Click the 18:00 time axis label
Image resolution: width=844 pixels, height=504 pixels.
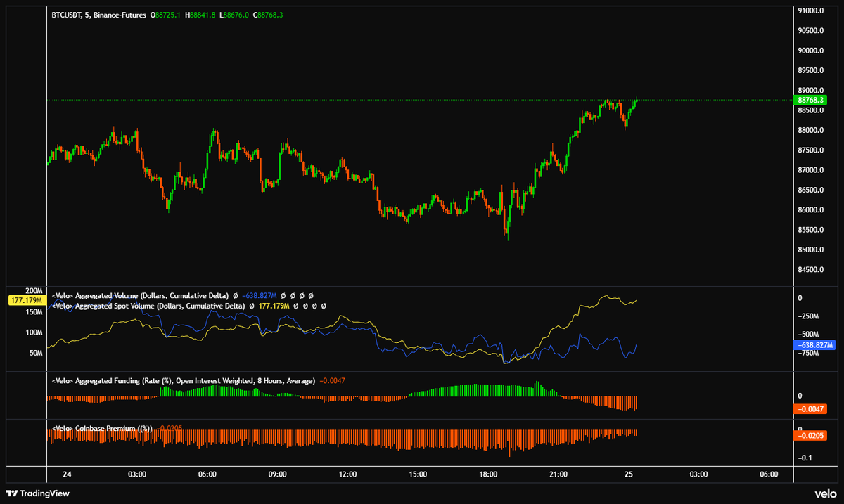pyautogui.click(x=488, y=474)
